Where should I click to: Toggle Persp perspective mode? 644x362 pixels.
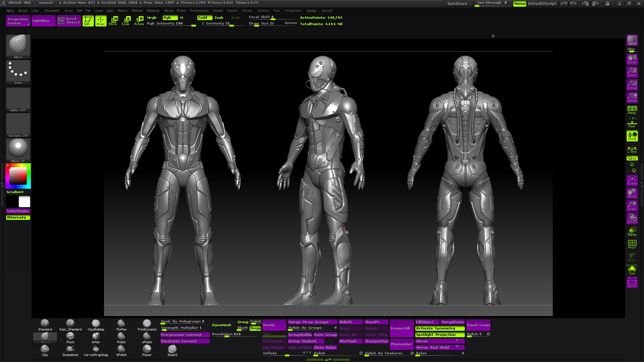[x=632, y=110]
